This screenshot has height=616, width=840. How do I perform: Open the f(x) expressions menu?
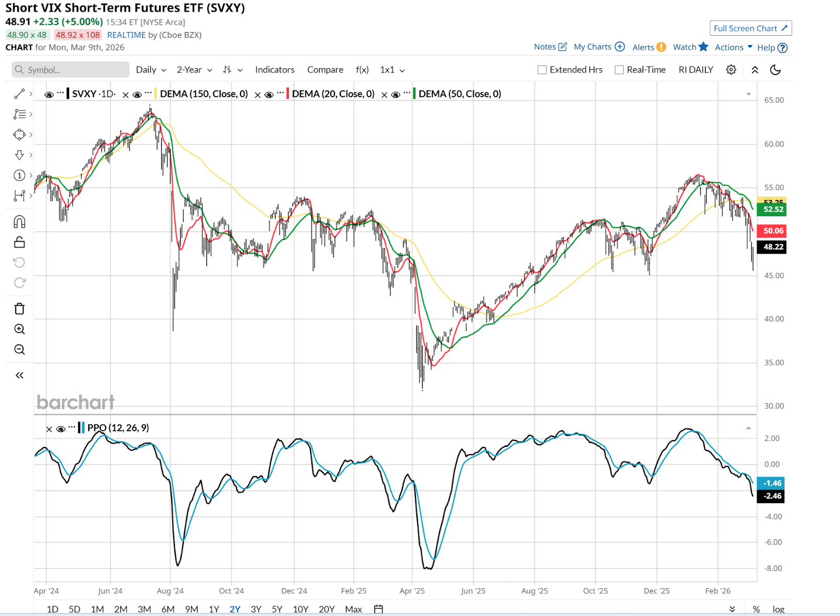pos(362,70)
